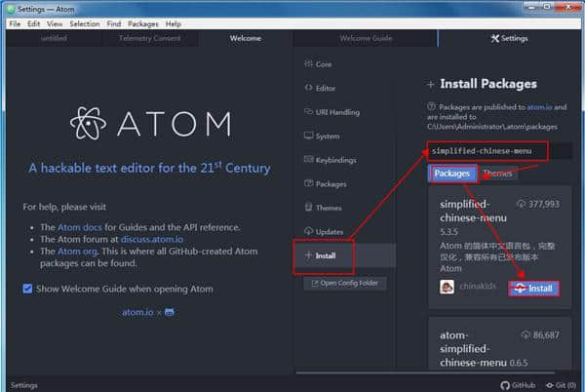Viewport: 585px width, 392px height.
Task: Open the Editor settings section
Action: (326, 88)
